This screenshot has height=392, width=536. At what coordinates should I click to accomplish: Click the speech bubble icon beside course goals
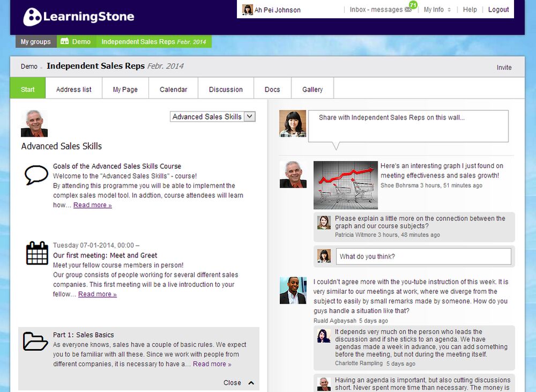35,173
